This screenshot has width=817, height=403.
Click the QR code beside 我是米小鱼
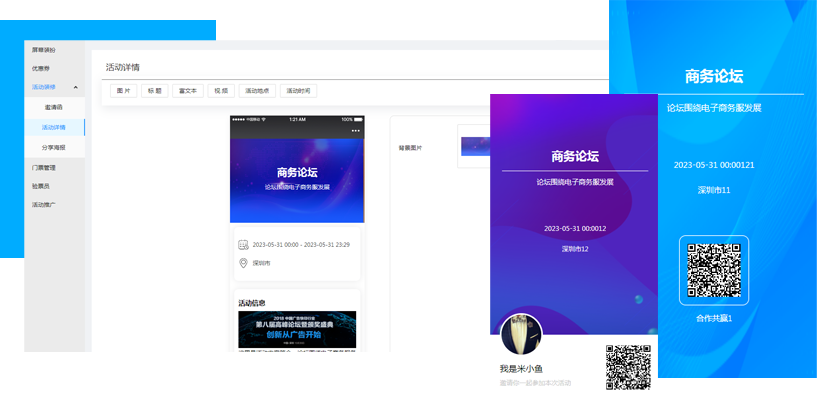pos(628,366)
